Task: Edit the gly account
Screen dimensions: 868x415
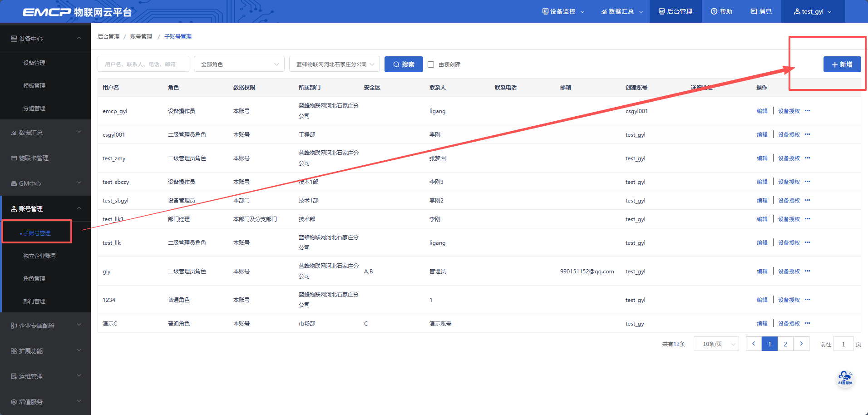Action: click(x=762, y=271)
